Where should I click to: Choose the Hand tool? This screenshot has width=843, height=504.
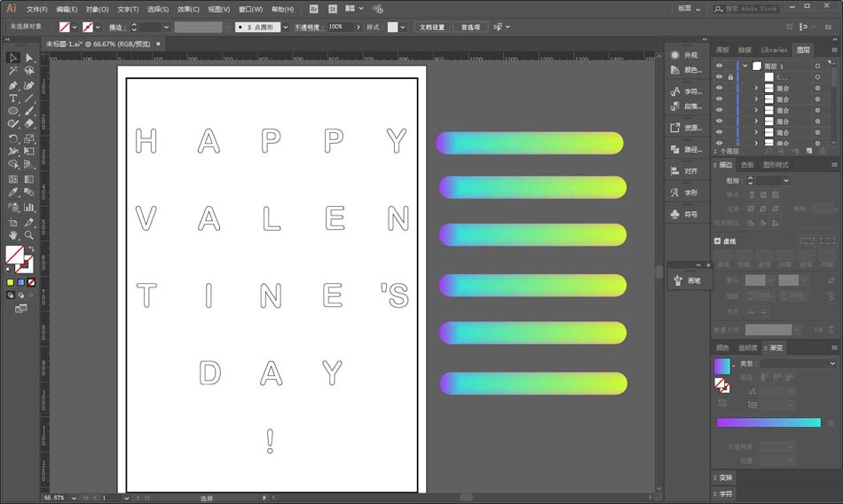tap(13, 235)
